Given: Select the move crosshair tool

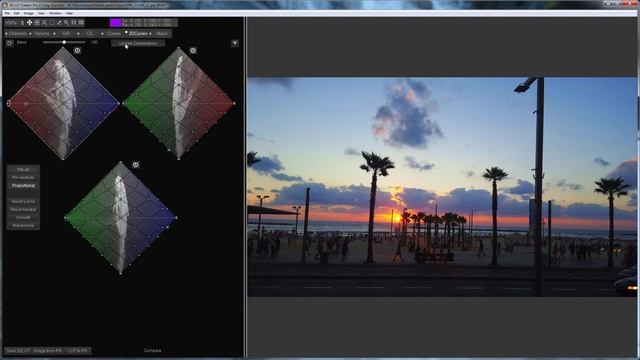Looking at the screenshot, I should [29, 23].
